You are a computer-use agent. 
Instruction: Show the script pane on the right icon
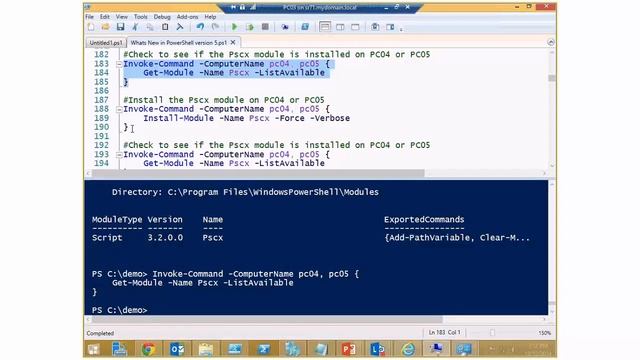[x=340, y=27]
